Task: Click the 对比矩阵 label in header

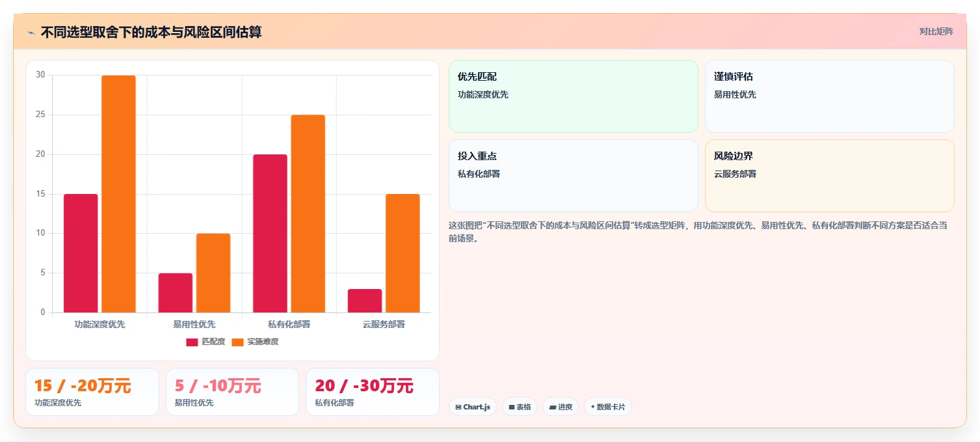Action: pos(936,32)
